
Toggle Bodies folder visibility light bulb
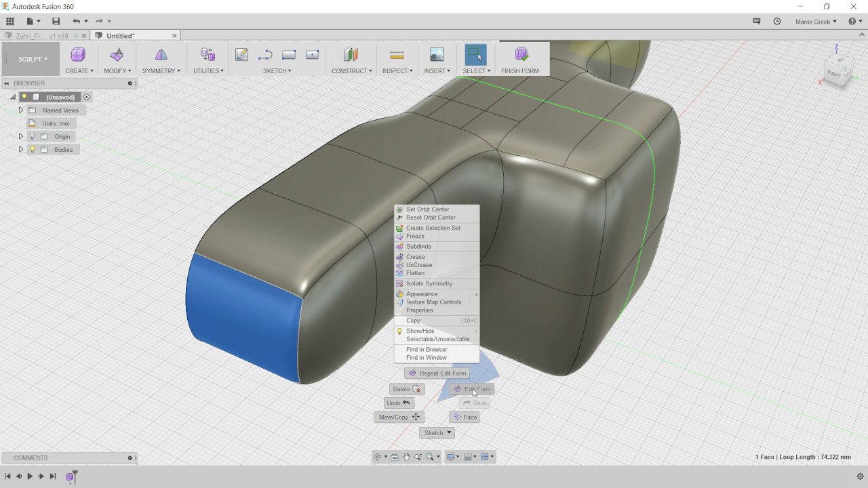32,149
